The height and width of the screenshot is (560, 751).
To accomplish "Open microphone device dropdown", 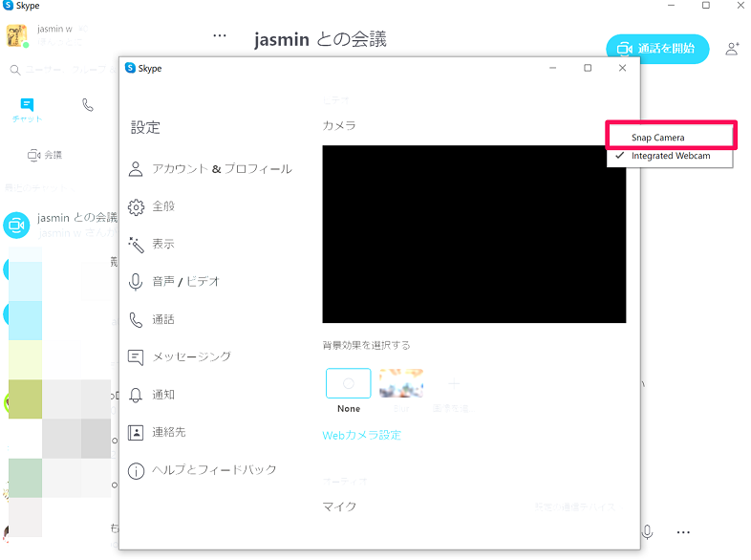I will pos(579,506).
